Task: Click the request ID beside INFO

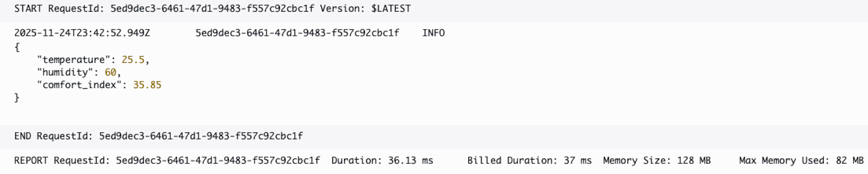Action: [x=297, y=33]
